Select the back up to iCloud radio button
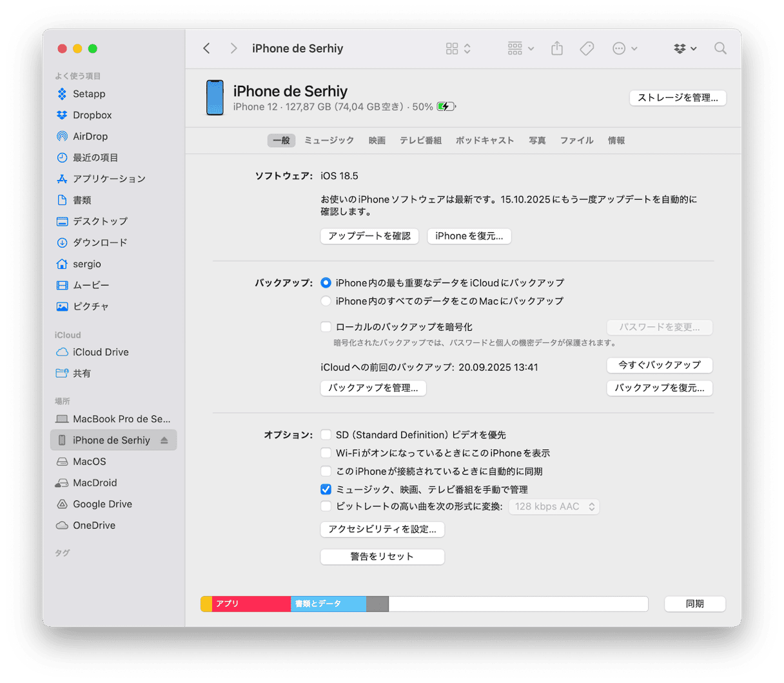The width and height of the screenshot is (784, 683). 326,282
